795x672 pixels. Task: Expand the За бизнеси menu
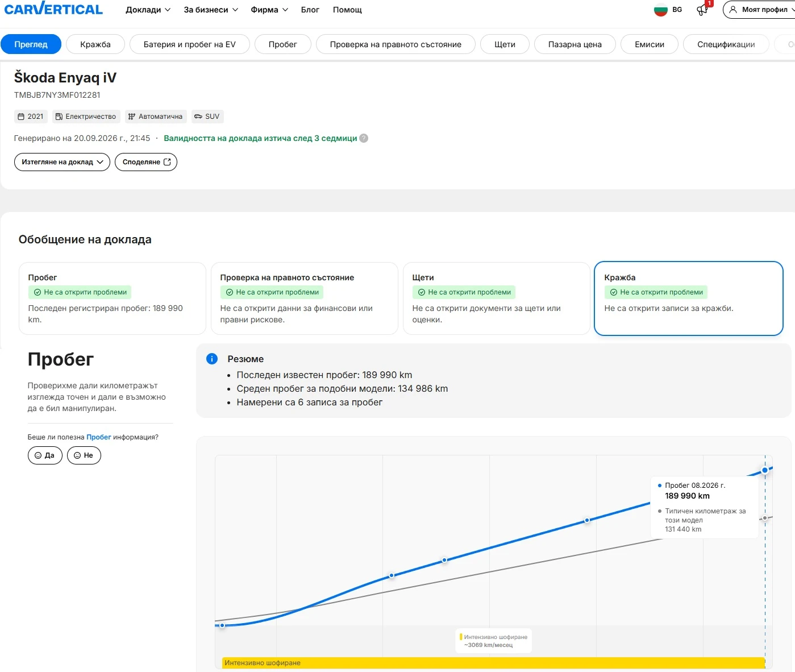point(211,10)
